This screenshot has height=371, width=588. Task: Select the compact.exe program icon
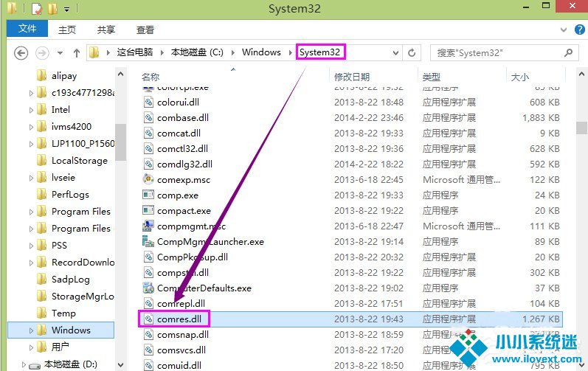(148, 210)
